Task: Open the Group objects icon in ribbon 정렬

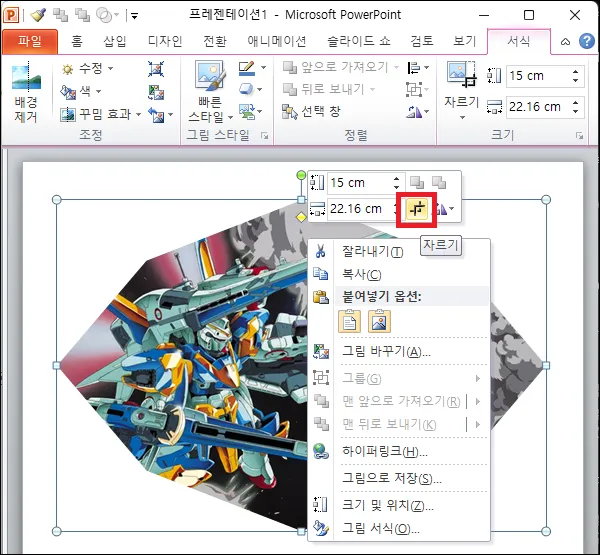Action: tap(417, 90)
